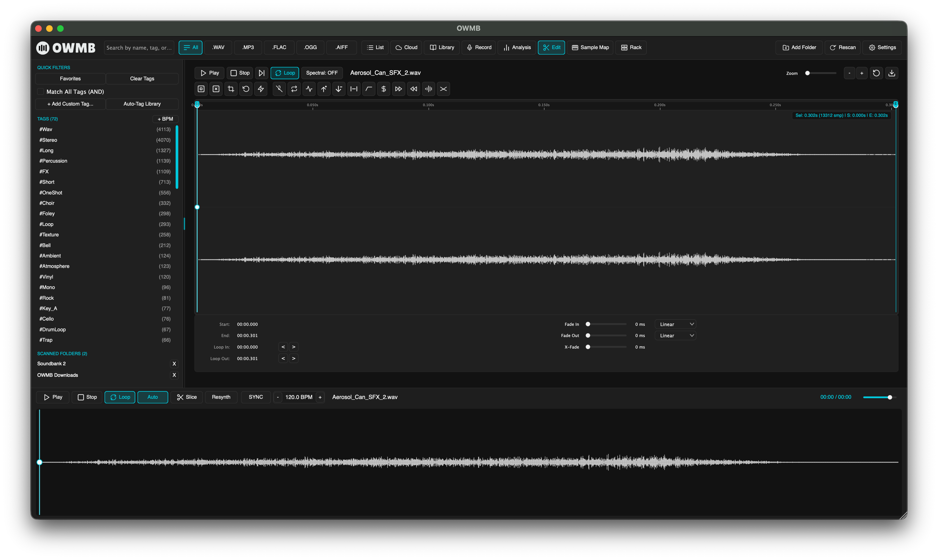
Task: Toggle the Match All Tags (AND) checkbox
Action: point(40,92)
